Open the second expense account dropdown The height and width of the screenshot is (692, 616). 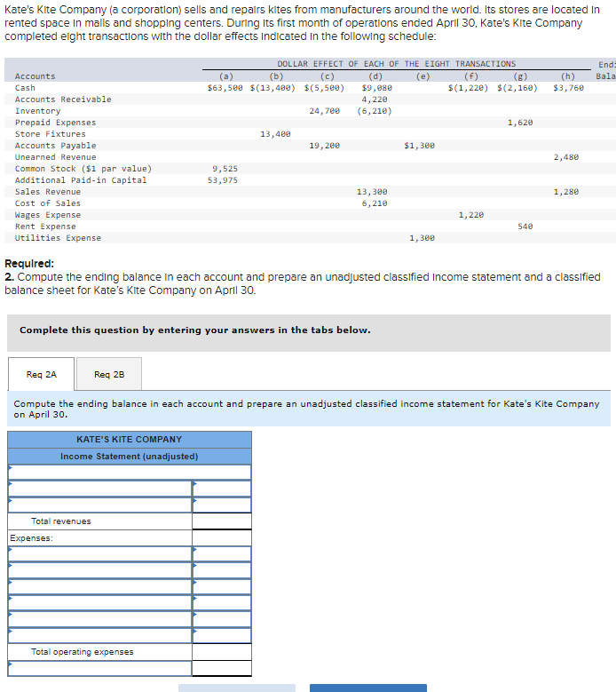tap(99, 570)
